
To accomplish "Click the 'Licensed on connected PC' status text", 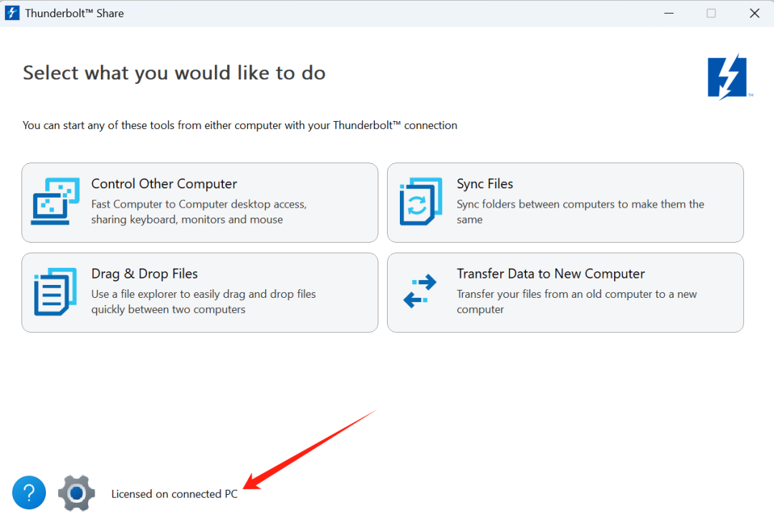I will [174, 493].
